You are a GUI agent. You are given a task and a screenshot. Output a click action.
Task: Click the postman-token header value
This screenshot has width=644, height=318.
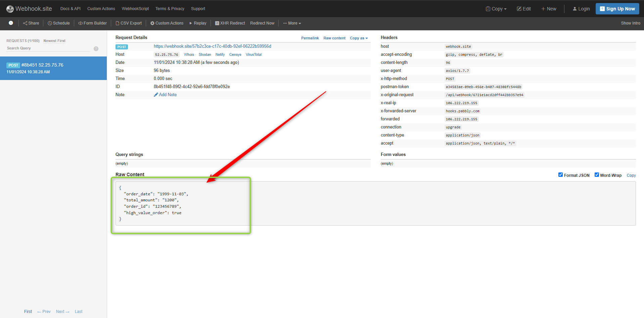[x=484, y=87]
